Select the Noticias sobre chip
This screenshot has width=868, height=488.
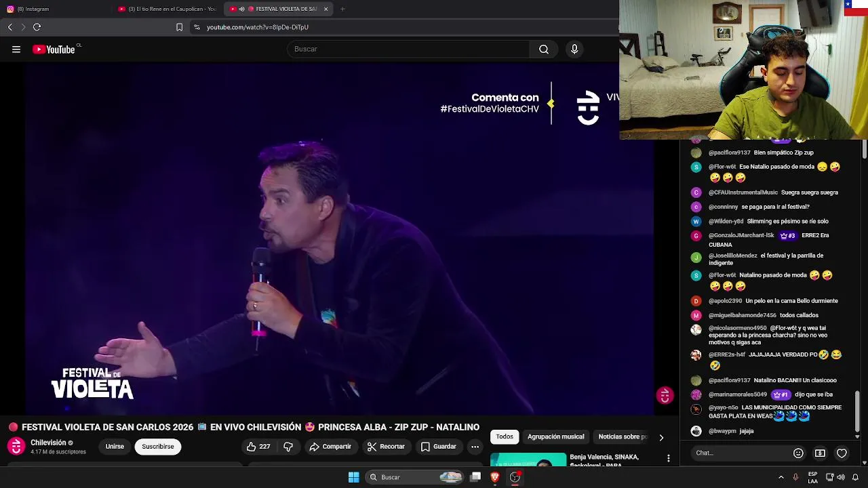[623, 437]
